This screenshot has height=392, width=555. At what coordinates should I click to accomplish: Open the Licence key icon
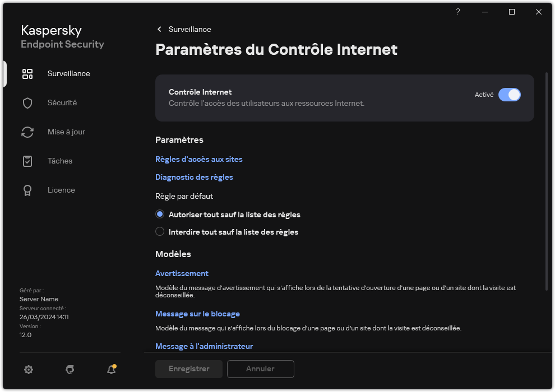tap(27, 190)
